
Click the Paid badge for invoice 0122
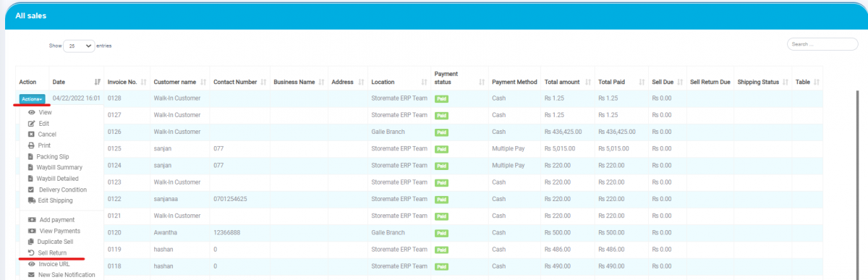[x=441, y=199]
